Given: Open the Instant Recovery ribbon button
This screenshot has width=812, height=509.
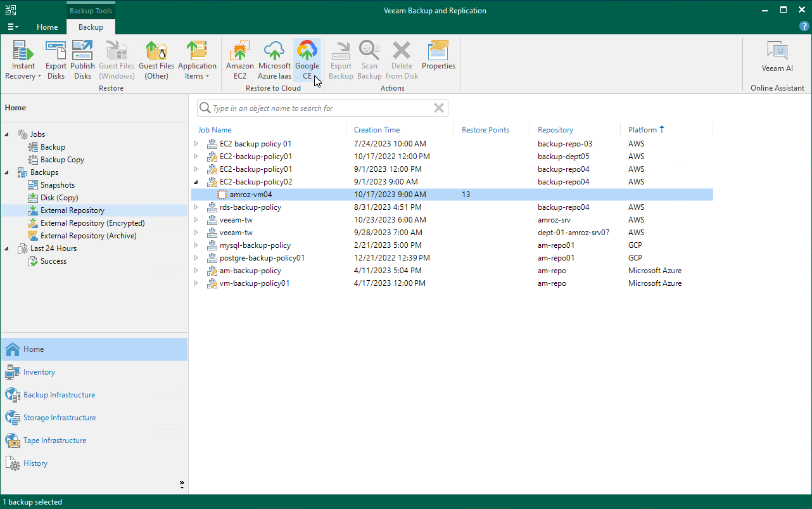Looking at the screenshot, I should 23,61.
